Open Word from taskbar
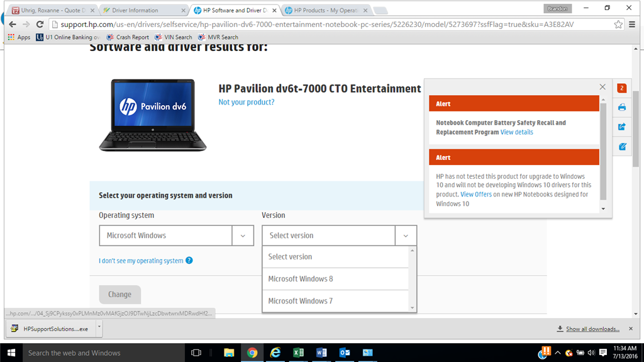This screenshot has width=644, height=362. (x=321, y=353)
